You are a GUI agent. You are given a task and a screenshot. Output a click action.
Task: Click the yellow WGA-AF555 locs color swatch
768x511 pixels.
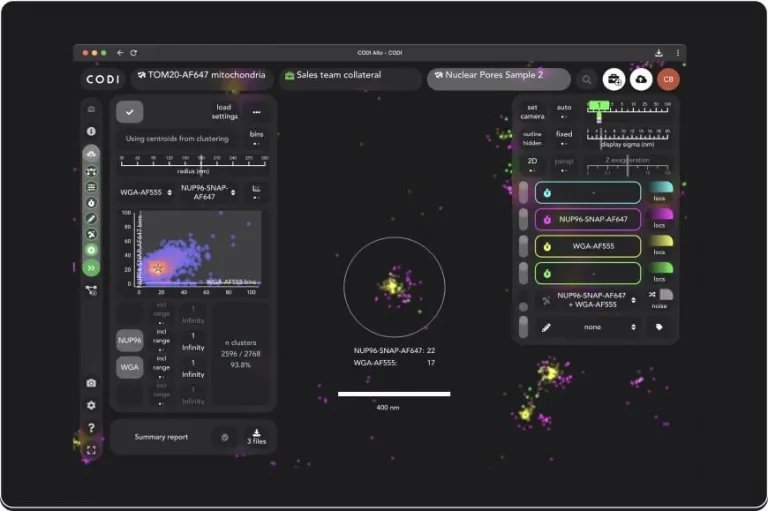tap(661, 241)
